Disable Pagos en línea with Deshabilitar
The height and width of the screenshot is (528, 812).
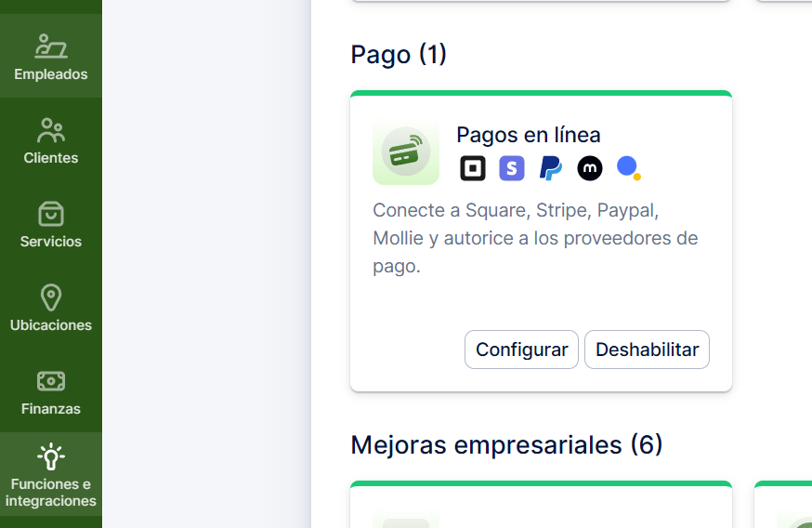coord(647,350)
